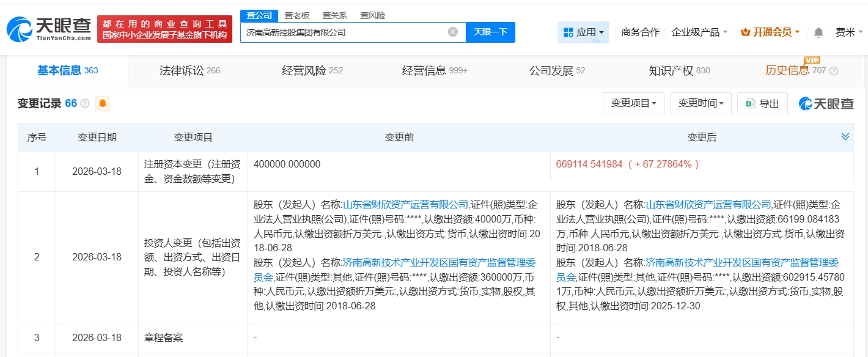Open the 应用 dropdown menu
Screen dimensions: 868x357
coord(583,32)
